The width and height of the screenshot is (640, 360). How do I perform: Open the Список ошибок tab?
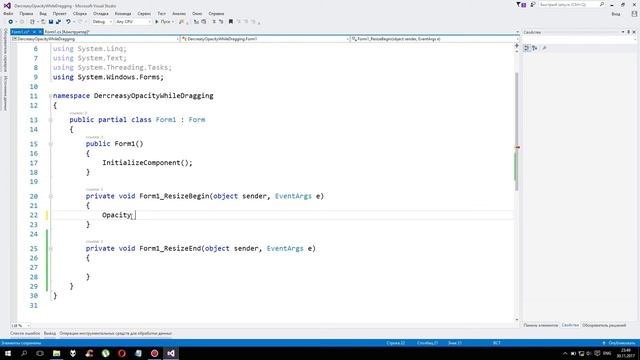coord(25,333)
